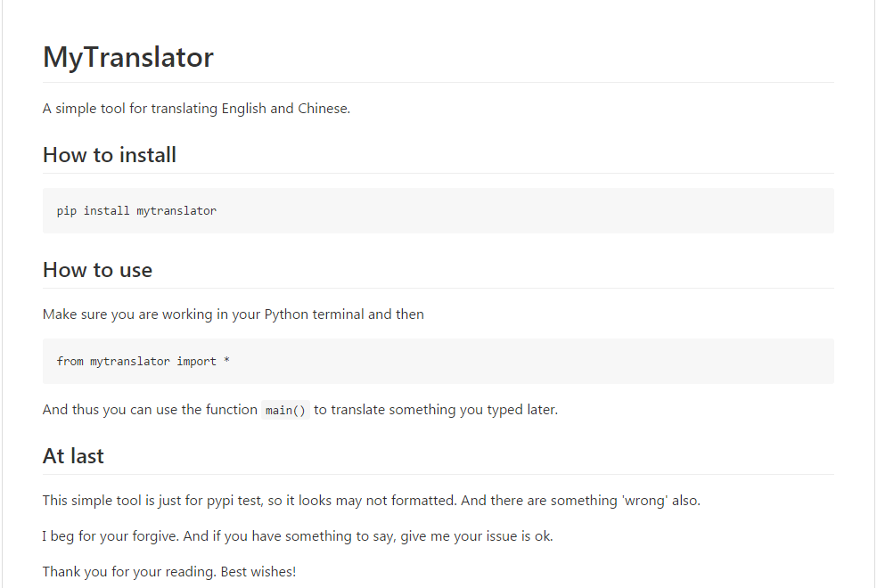Click the MyTranslator title heading
Image resolution: width=877 pixels, height=588 pixels.
(128, 58)
